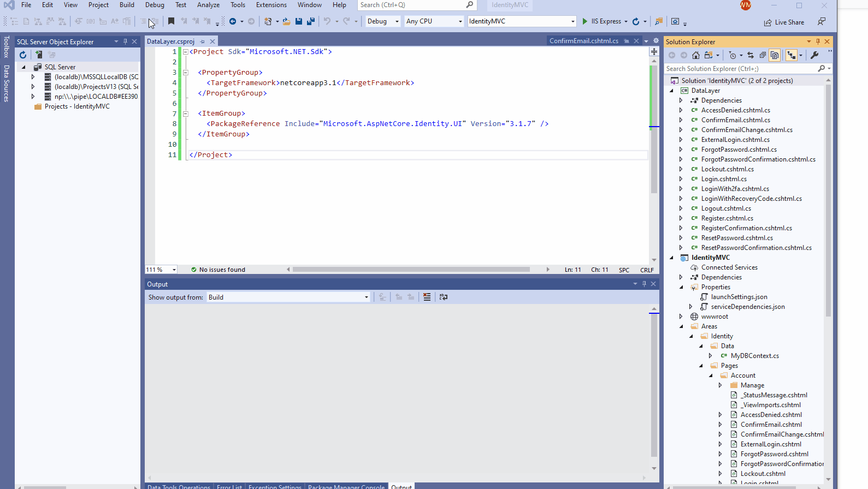Click Sync with Active Document icon
The width and height of the screenshot is (868, 489).
[x=751, y=55]
